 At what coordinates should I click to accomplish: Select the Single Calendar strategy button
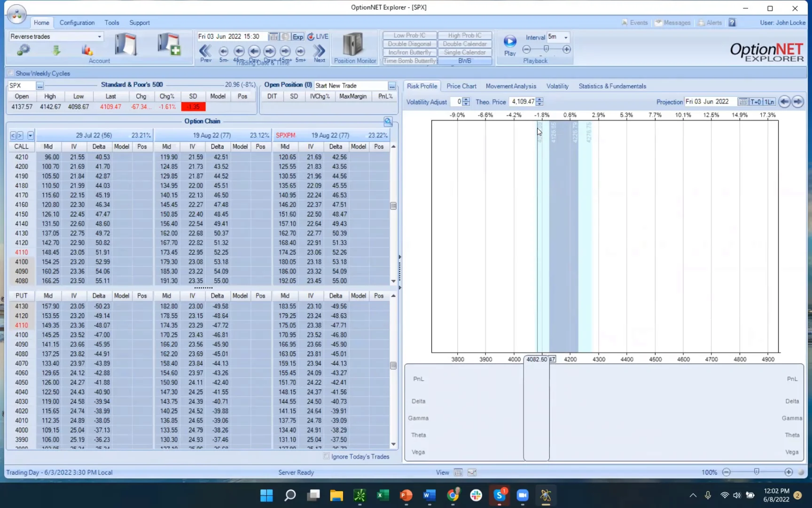(x=465, y=52)
